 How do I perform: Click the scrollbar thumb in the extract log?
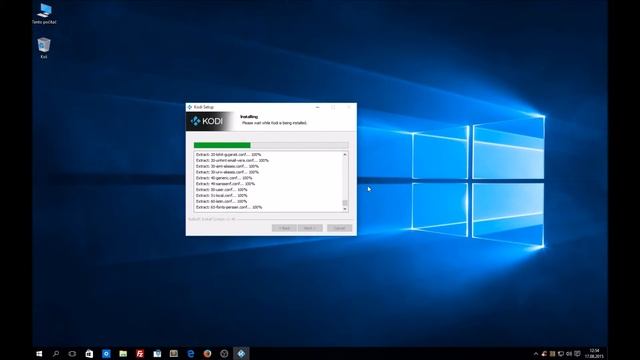tap(345, 203)
